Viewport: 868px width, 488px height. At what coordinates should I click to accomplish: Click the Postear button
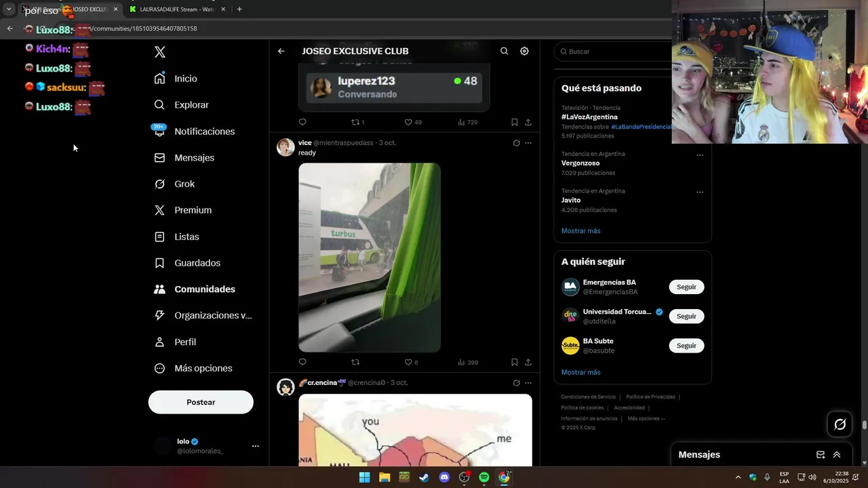click(201, 402)
